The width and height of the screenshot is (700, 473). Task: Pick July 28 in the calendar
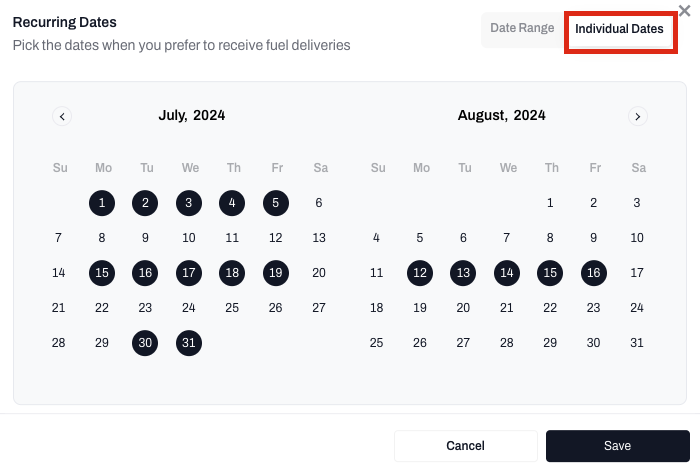click(58, 343)
